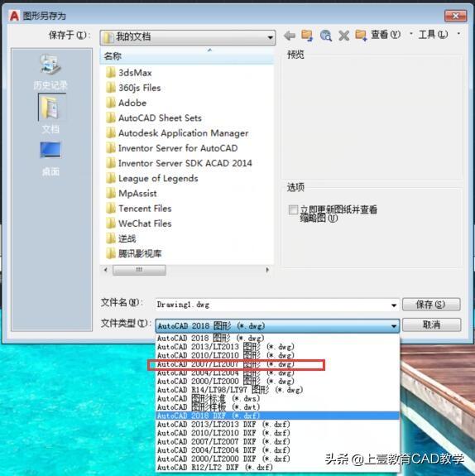Toggle 立即更新图纸并查看缩略图 checkbox

(293, 209)
